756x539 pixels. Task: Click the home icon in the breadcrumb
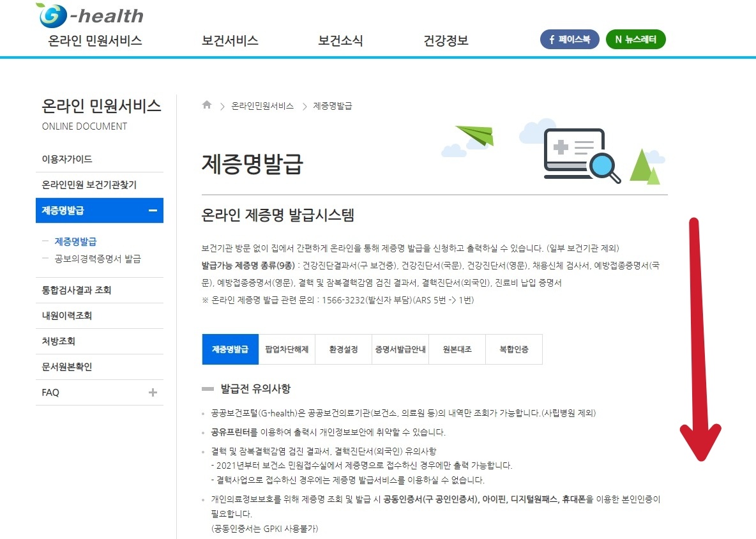tap(207, 105)
